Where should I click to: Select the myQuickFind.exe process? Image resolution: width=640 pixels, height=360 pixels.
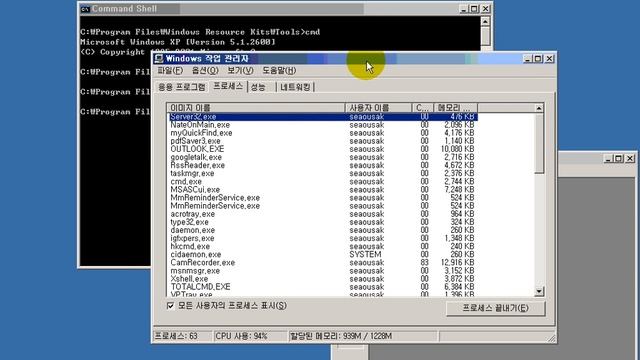tap(201, 133)
